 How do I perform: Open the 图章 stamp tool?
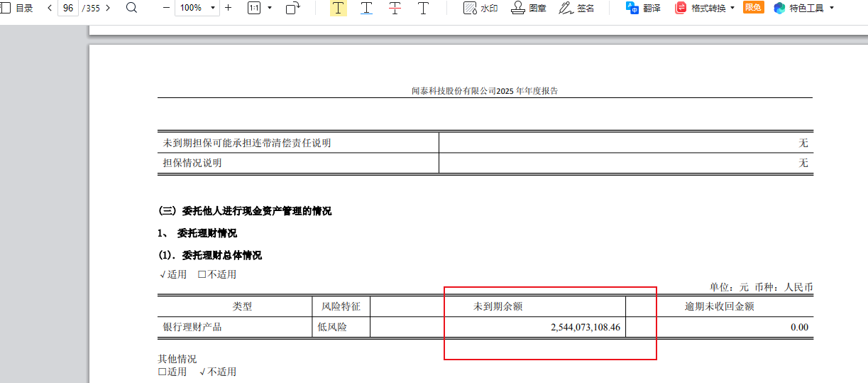point(529,9)
